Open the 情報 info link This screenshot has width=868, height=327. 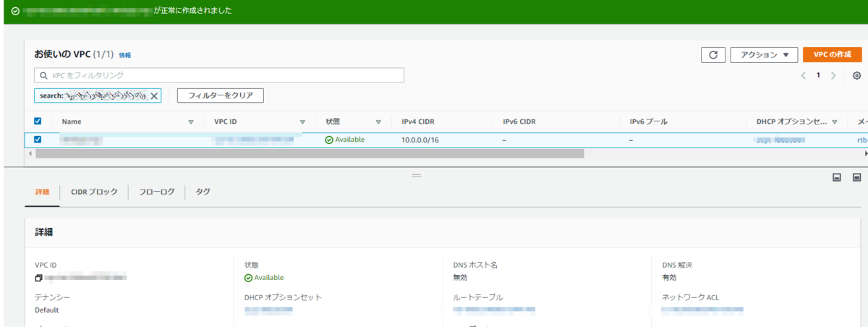125,55
